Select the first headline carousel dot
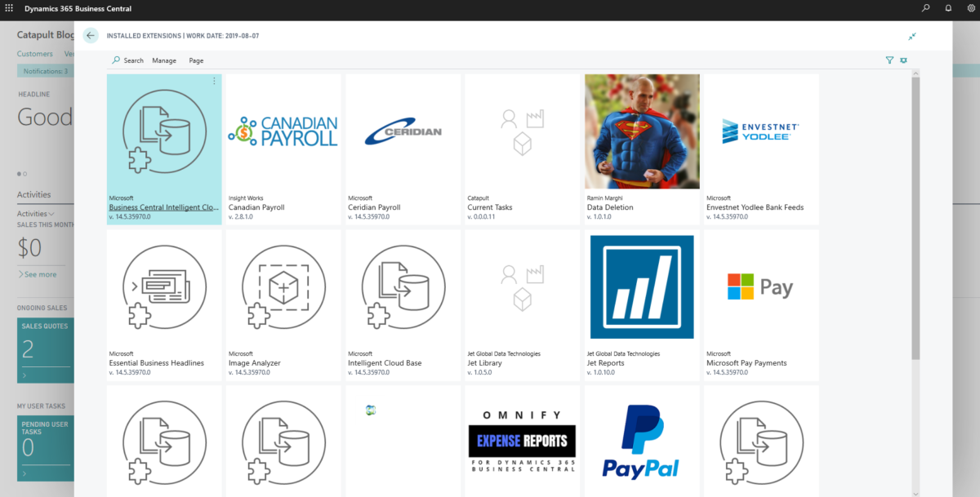 click(x=19, y=174)
